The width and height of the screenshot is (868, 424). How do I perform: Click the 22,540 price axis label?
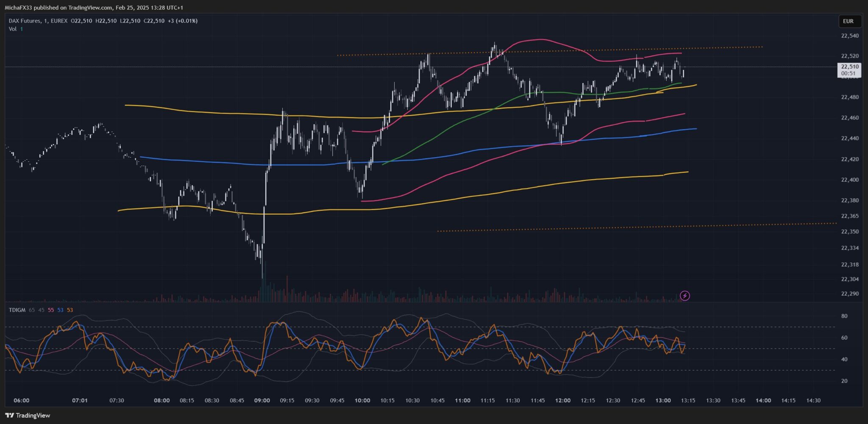[850, 36]
